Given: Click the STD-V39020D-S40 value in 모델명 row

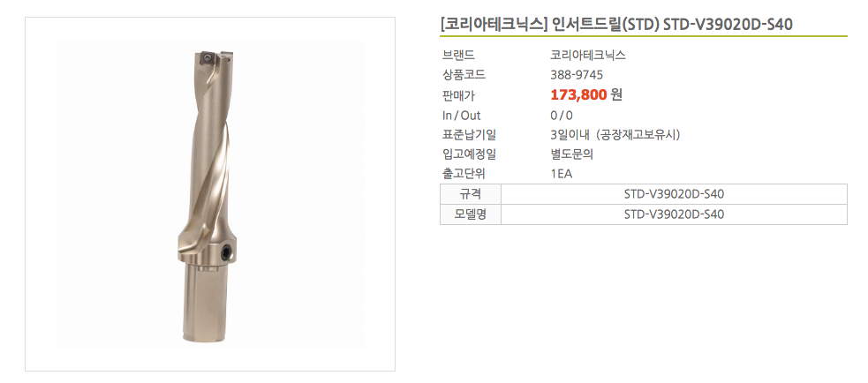Looking at the screenshot, I should pos(674,214).
